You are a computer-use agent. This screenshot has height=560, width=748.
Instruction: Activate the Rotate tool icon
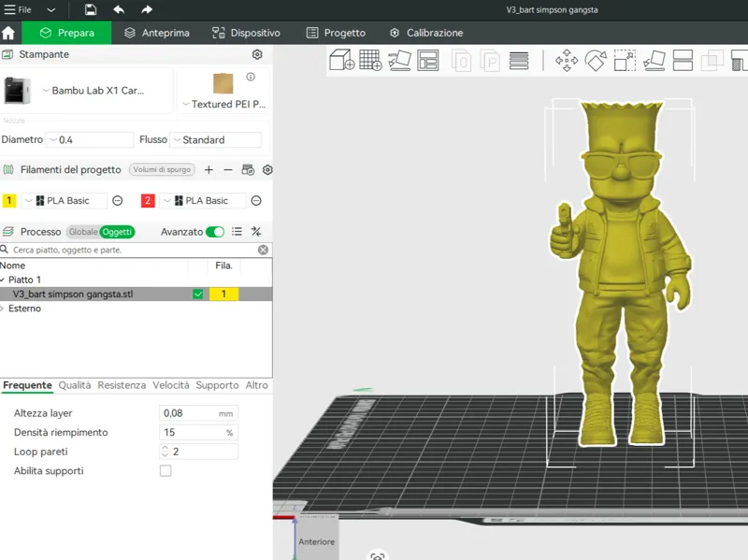(596, 61)
